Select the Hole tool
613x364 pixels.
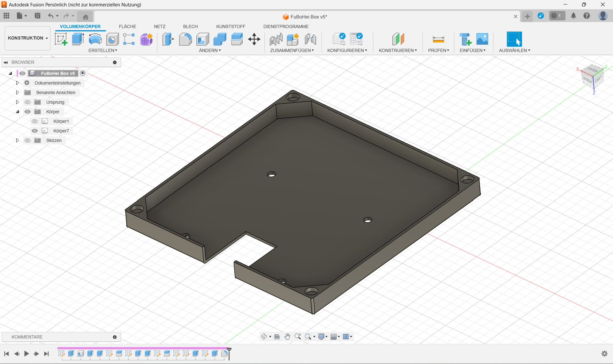click(x=112, y=39)
